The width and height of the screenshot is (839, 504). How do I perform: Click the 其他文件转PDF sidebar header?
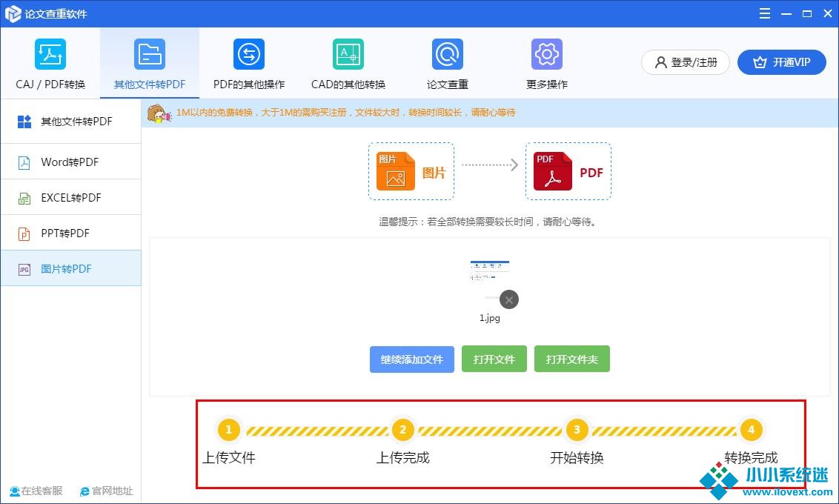70,122
